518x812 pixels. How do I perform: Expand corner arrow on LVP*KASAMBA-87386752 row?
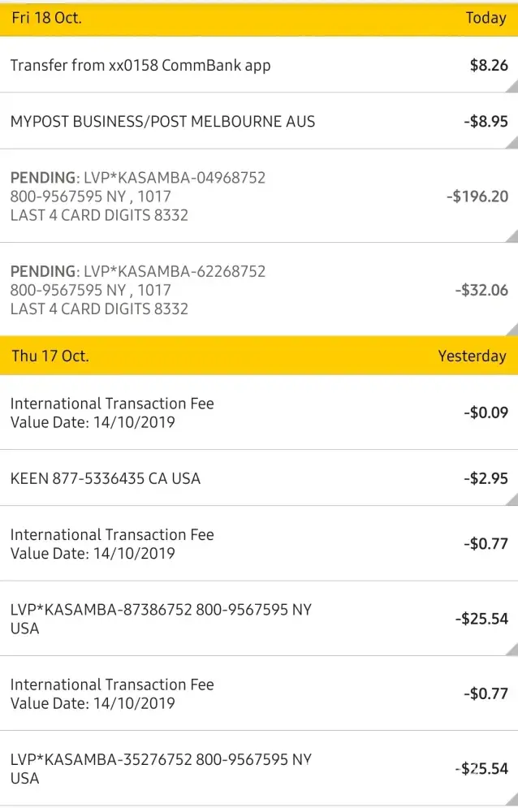[512, 649]
